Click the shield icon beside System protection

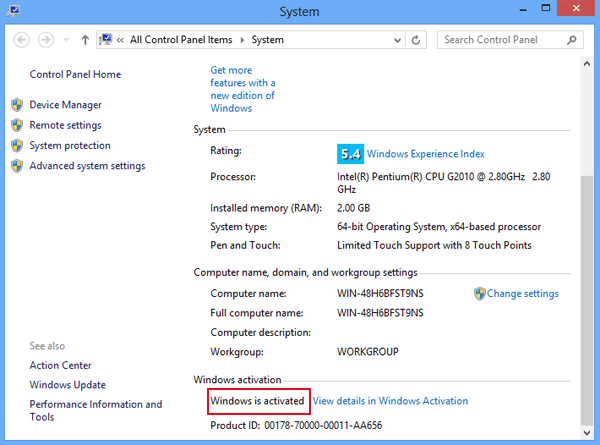17,145
